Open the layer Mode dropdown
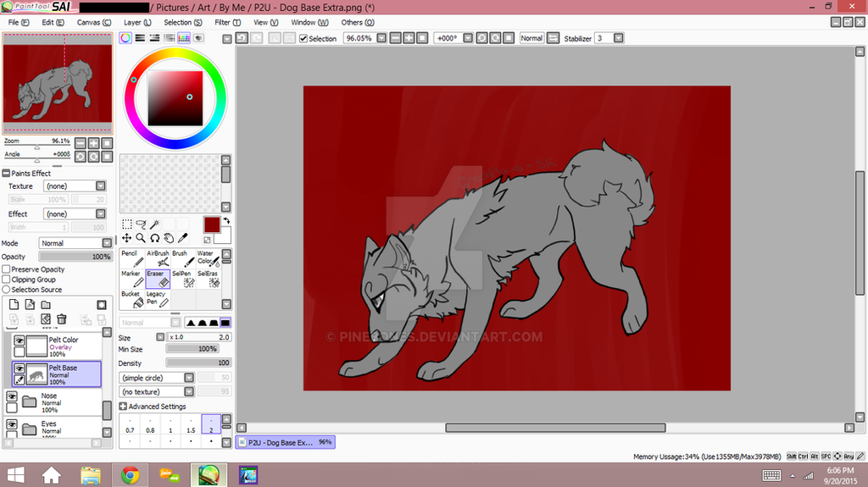The width and height of the screenshot is (868, 487). pos(107,243)
